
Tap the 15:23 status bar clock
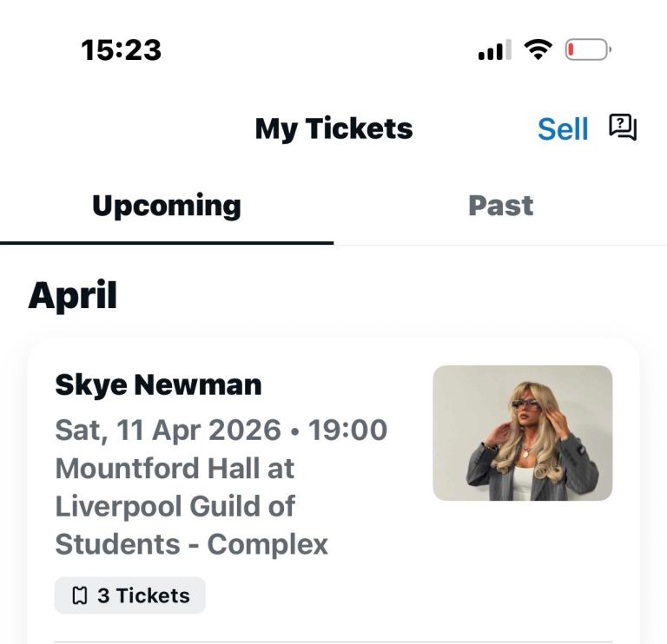click(122, 50)
